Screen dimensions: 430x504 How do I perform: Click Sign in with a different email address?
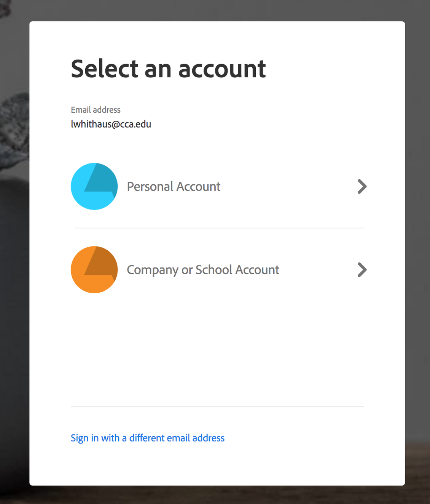coord(148,438)
